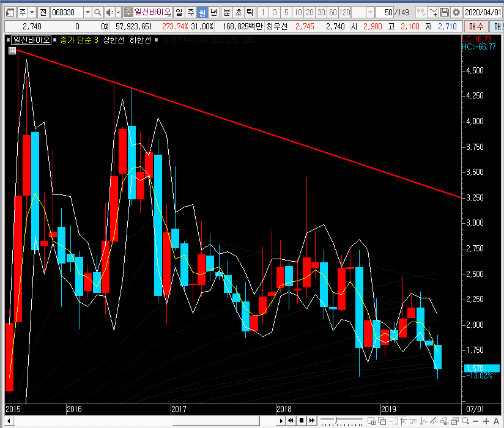Open the 주 market type dropdown arrow
Viewport: 504px width, 428px height.
click(x=32, y=12)
